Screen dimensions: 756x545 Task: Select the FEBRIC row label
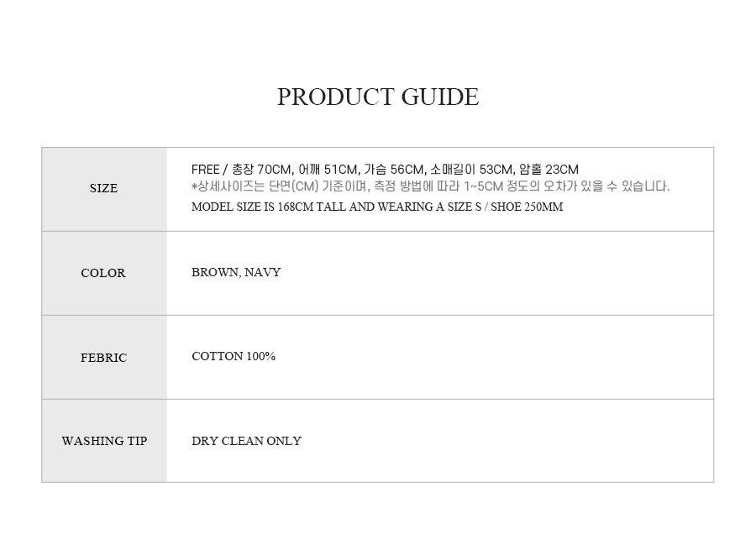pos(103,358)
